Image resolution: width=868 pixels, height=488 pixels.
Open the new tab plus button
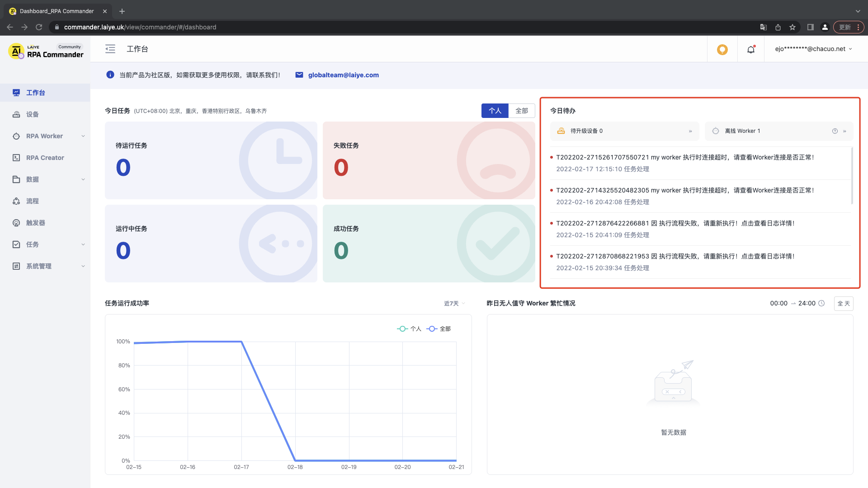122,11
